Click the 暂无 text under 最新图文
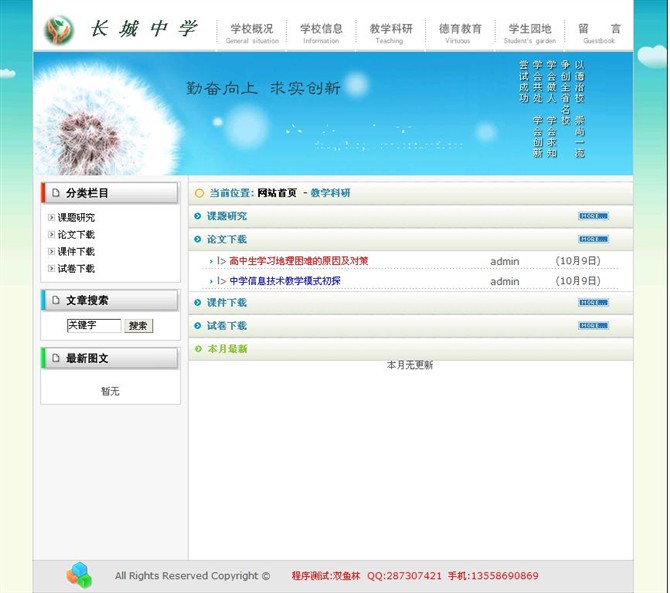The height and width of the screenshot is (593, 670). 110,391
